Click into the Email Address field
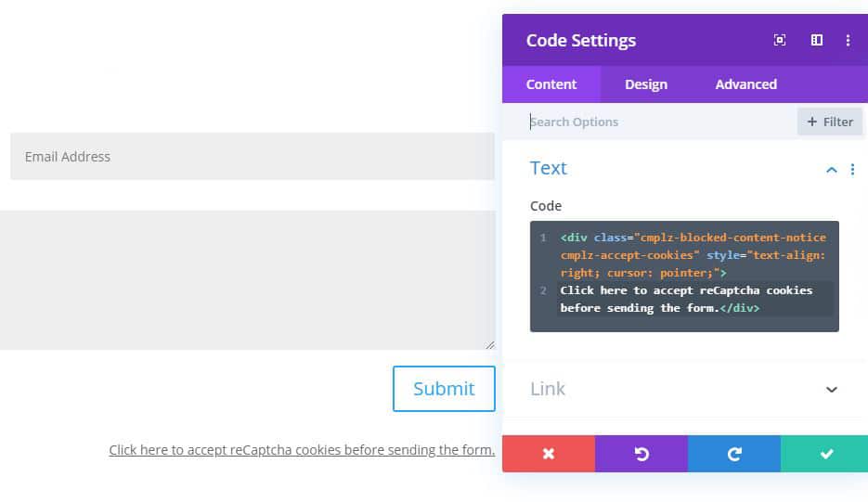Screen dimensions: 868x502 point(253,157)
